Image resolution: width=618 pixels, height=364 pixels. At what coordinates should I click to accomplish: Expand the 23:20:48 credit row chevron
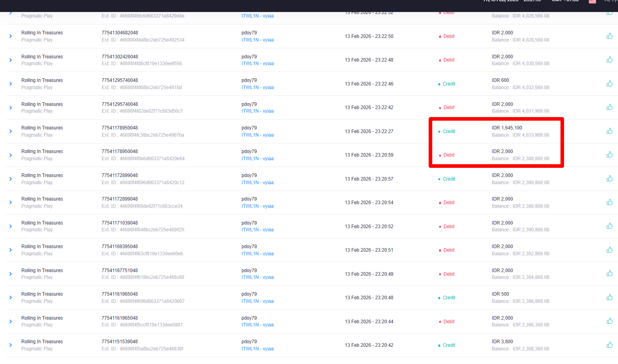tap(10, 298)
